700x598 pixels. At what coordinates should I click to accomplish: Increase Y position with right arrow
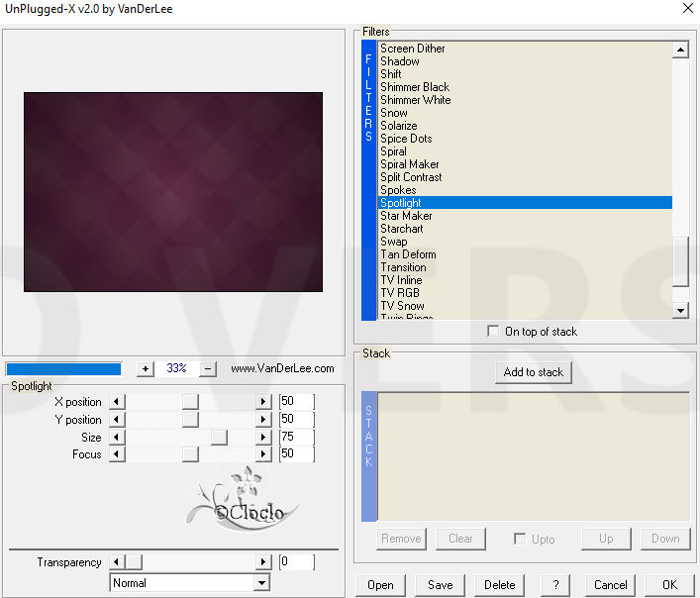click(x=263, y=420)
